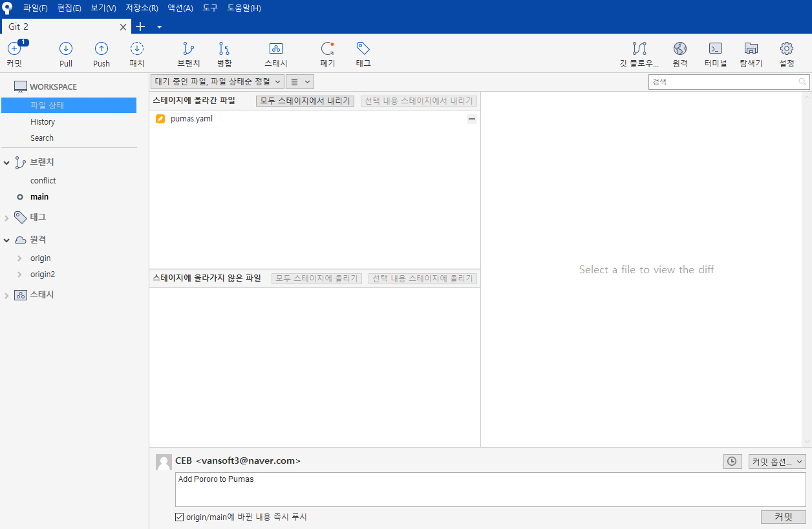Viewport: 812px width, 529px height.
Task: Click the Tag (태그) toolbar icon
Action: 363,48
